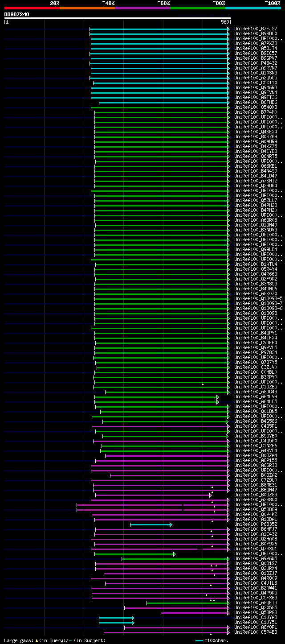Image resolution: width=285 pixels, height=644 pixels.
Task: Select hit label UniRef100_A6MLC5
Action: pos(256,401)
